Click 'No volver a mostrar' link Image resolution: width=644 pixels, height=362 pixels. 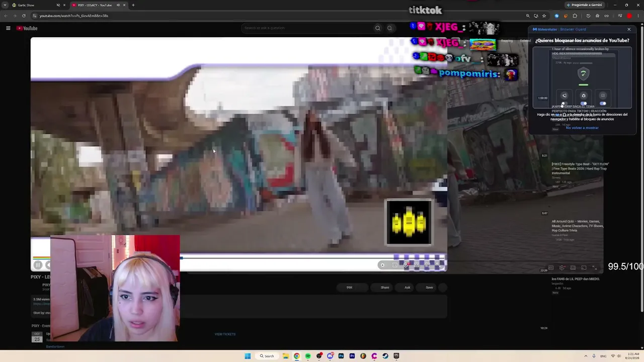coord(582,128)
